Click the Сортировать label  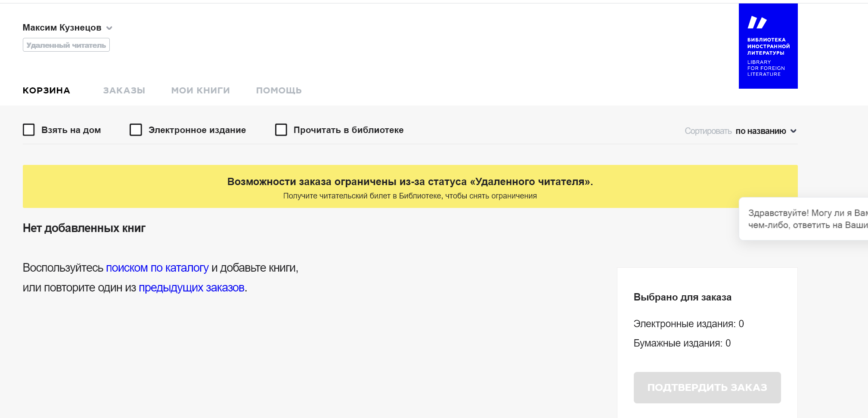pos(708,131)
